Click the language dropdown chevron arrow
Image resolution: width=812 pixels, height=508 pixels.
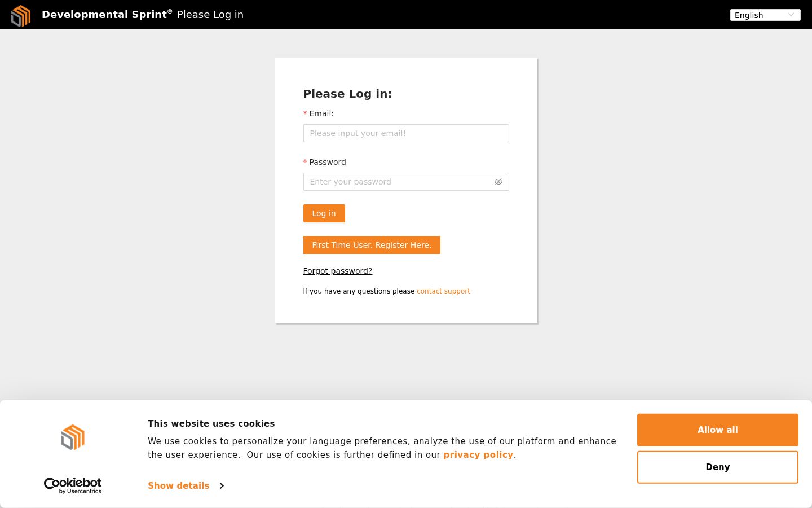(791, 15)
